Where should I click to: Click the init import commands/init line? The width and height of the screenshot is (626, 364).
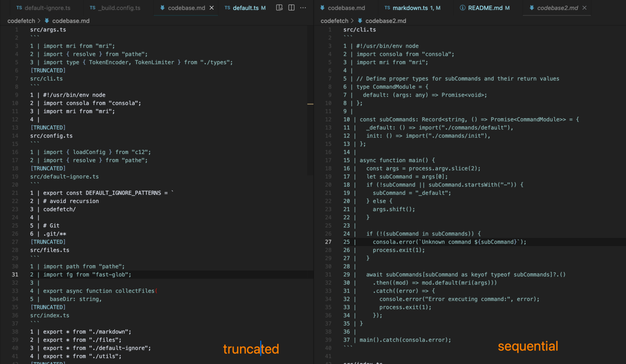tap(417, 136)
